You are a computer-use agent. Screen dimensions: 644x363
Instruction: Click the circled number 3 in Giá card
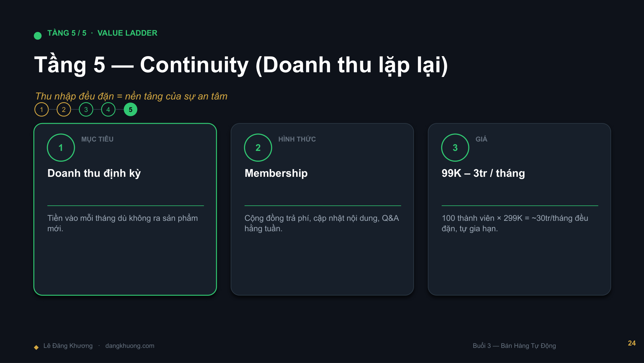455,148
